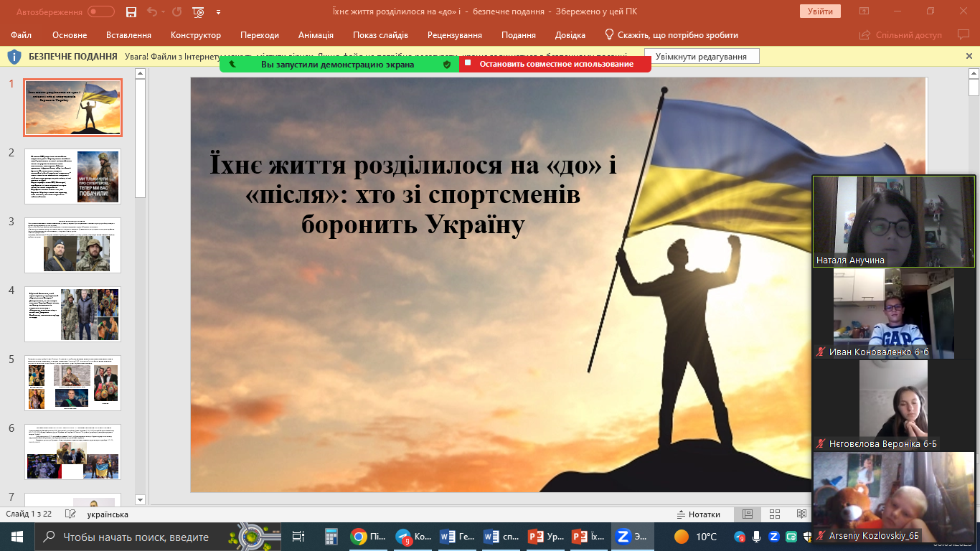Select slide 1 thumbnail
Viewport: 980px width, 551px height.
[x=73, y=108]
